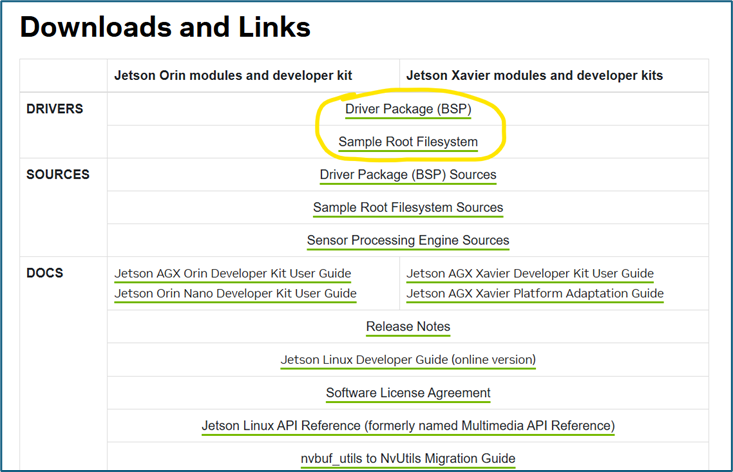Open the Sensor Processing Engine Sources link
Viewport: 733px width, 472px height.
point(408,240)
